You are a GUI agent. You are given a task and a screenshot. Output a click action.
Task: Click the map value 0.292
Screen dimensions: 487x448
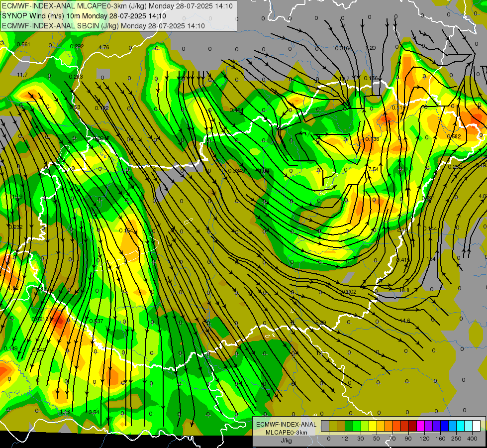tap(77, 47)
